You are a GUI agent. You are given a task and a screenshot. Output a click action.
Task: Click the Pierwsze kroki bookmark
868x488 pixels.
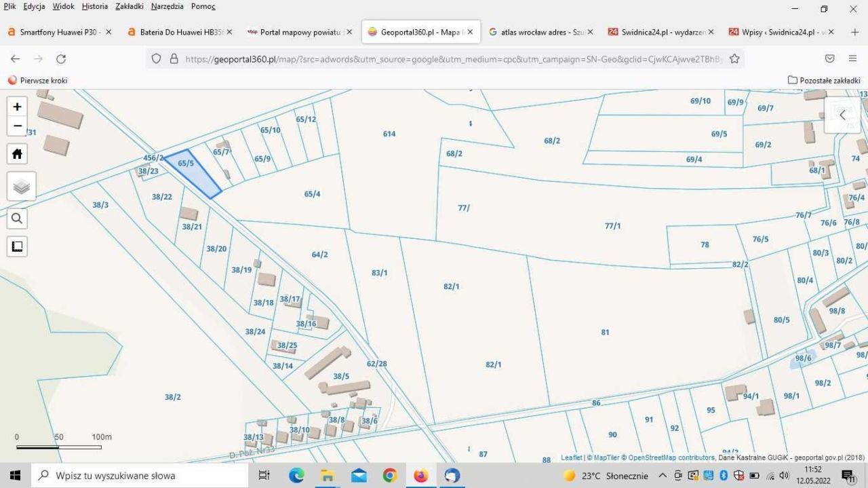click(37, 80)
